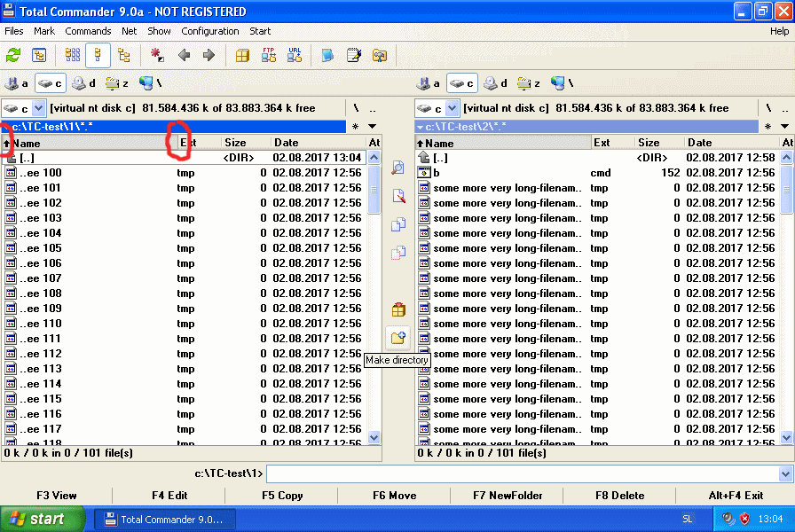Click the F7 NewFolder button
Image resolution: width=795 pixels, height=532 pixels.
[x=507, y=496]
